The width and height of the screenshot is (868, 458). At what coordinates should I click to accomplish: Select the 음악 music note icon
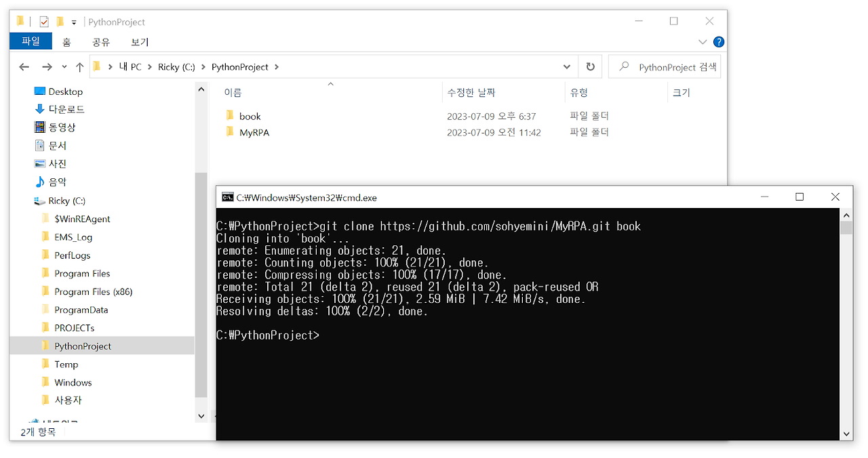(39, 182)
